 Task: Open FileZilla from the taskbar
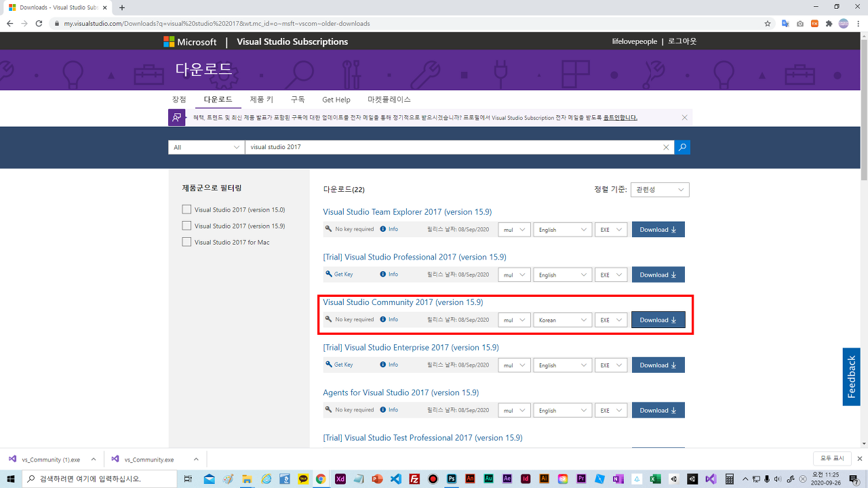pyautogui.click(x=414, y=479)
